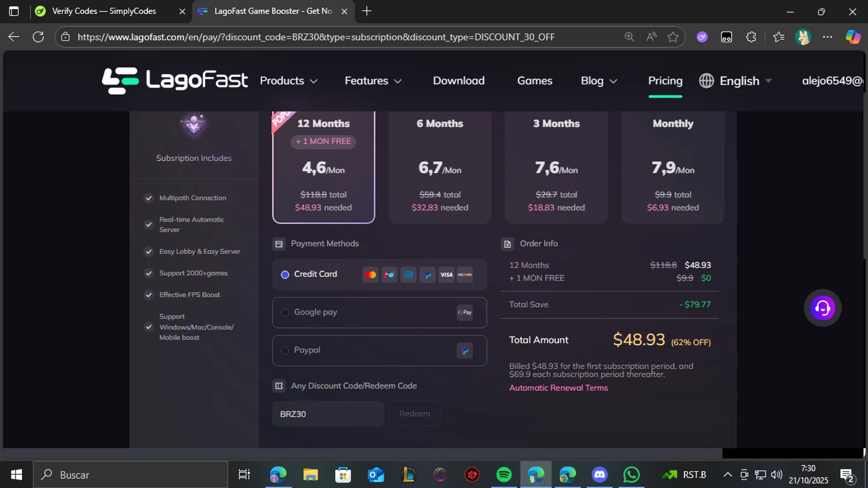Click the browser address bar URL
The width and height of the screenshot is (868, 488).
pyautogui.click(x=316, y=37)
